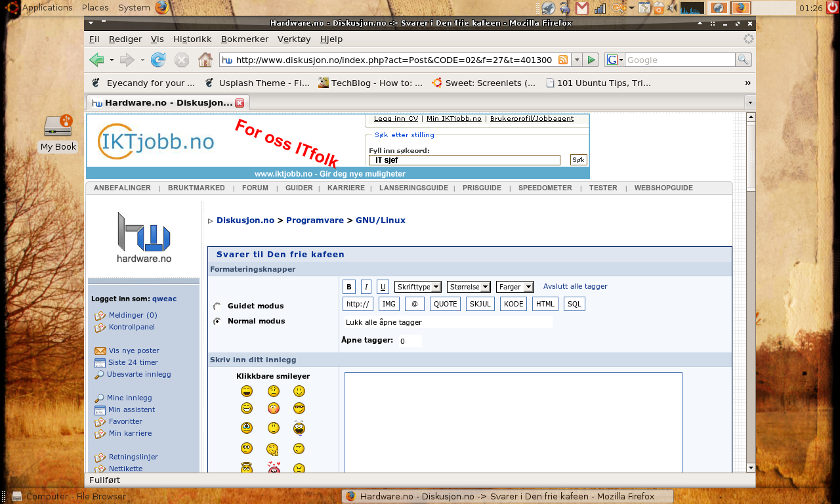Open the Fil menu
This screenshot has width=840, height=504.
[x=94, y=39]
